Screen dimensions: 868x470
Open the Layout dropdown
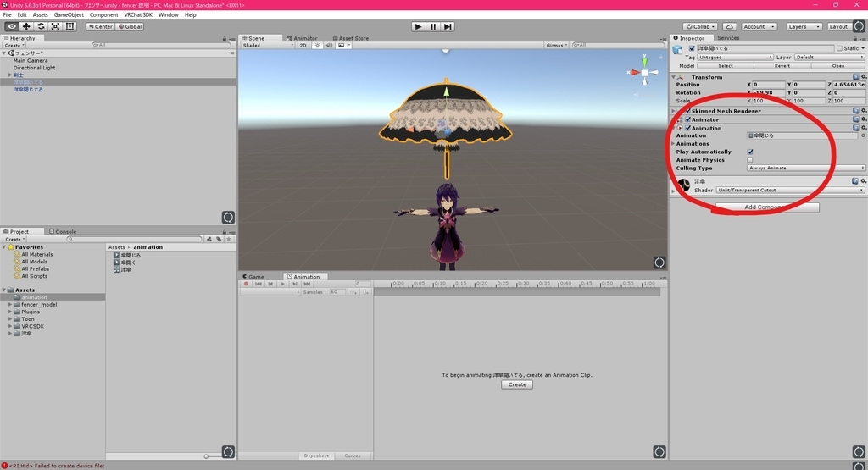click(x=838, y=26)
